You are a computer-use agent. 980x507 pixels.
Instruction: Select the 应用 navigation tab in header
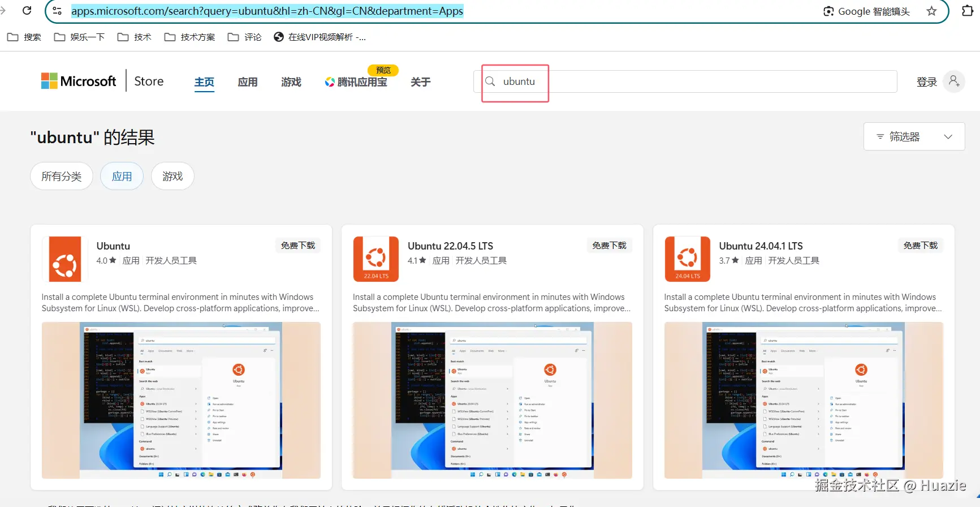[x=248, y=82]
